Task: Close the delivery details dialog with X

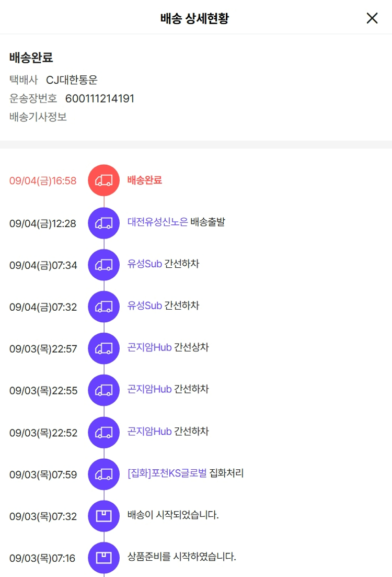Action: pos(372,18)
